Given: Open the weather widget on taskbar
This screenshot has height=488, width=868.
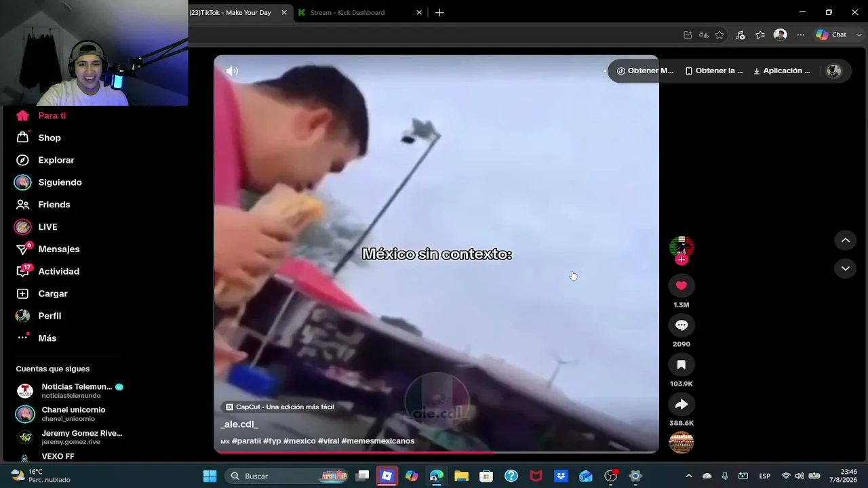Looking at the screenshot, I should tap(41, 476).
